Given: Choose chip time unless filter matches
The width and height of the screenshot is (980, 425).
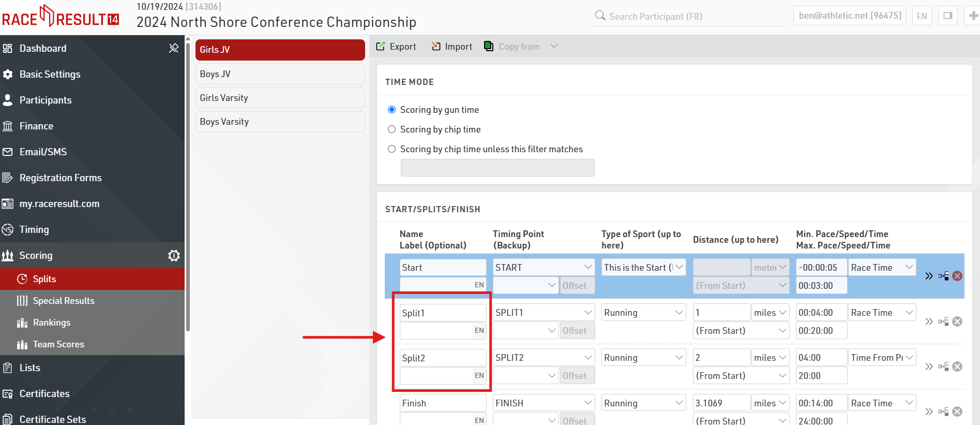Looking at the screenshot, I should click(392, 149).
